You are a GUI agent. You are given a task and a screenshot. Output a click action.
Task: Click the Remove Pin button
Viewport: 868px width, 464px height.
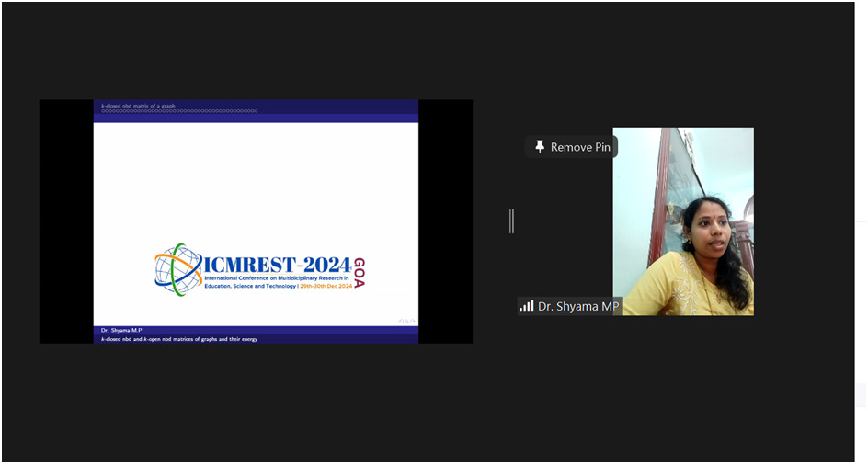571,147
